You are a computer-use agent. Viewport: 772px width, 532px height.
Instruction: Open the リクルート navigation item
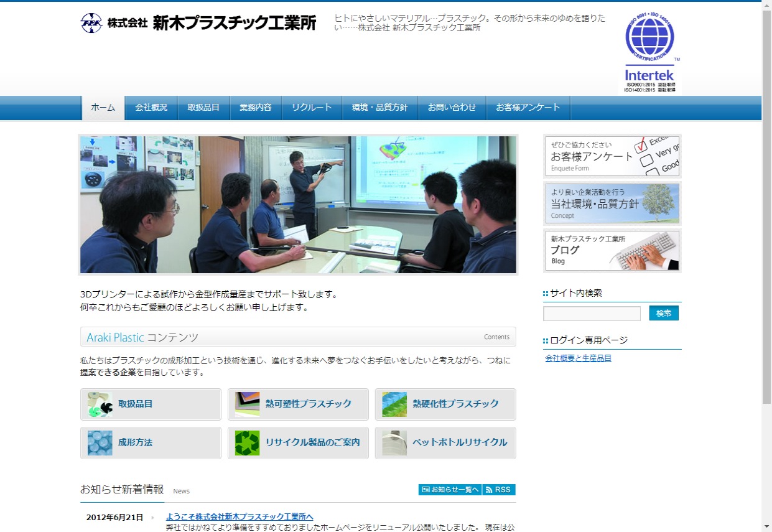(312, 108)
